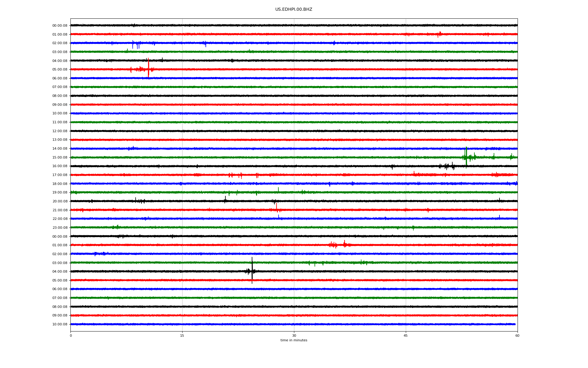Screen dimensions: 588x368
Task: Click the 'time in minutes' axis label
Action: click(x=293, y=340)
